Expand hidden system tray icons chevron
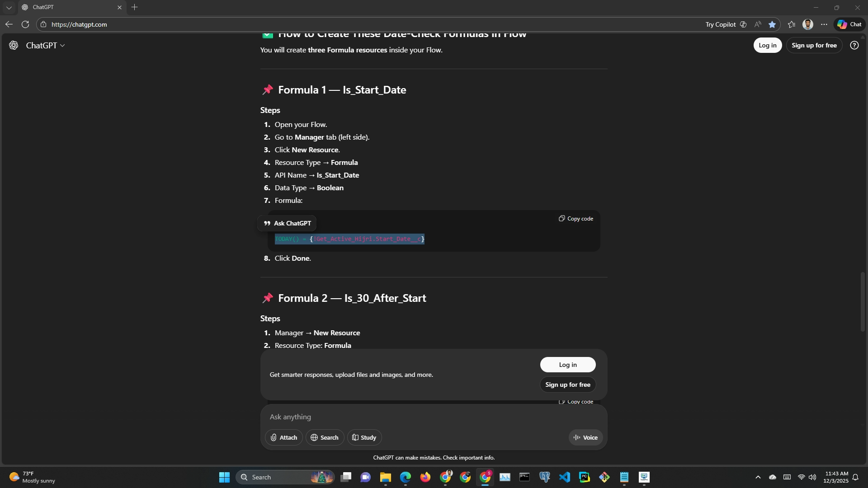Screen dimensions: 868x488 click(758, 477)
